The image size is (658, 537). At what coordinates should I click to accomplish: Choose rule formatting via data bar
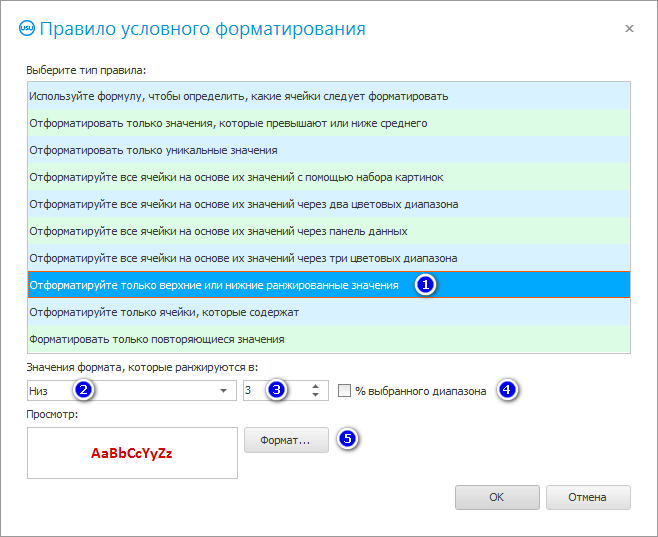(329, 231)
